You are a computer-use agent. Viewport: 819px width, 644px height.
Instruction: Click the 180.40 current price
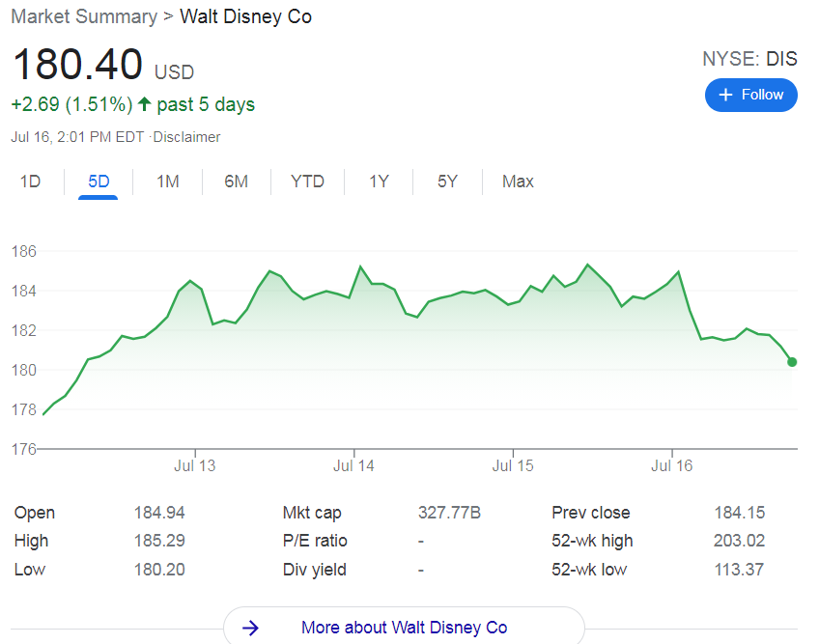pos(77,65)
